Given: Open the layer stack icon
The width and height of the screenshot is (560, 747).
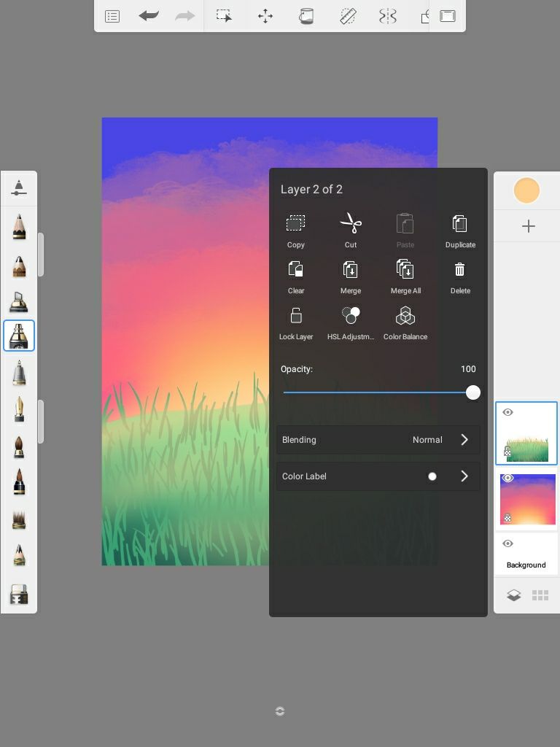Looking at the screenshot, I should 513,595.
